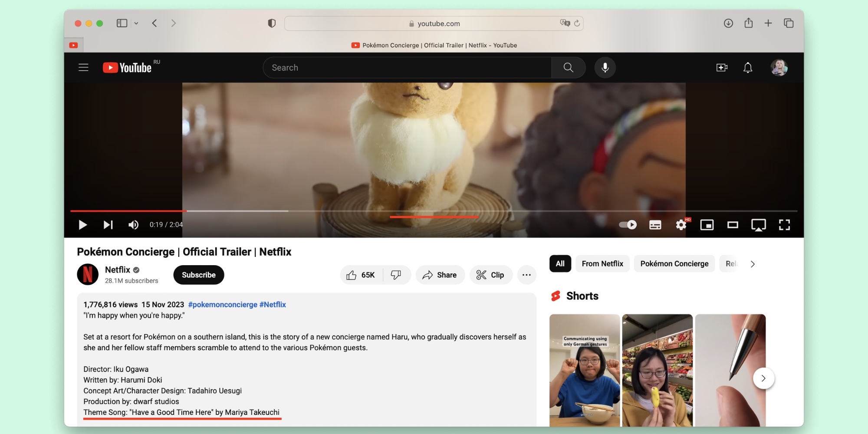Open the sidebar tab group dropdown
Screen dimensions: 868x434
tap(136, 23)
